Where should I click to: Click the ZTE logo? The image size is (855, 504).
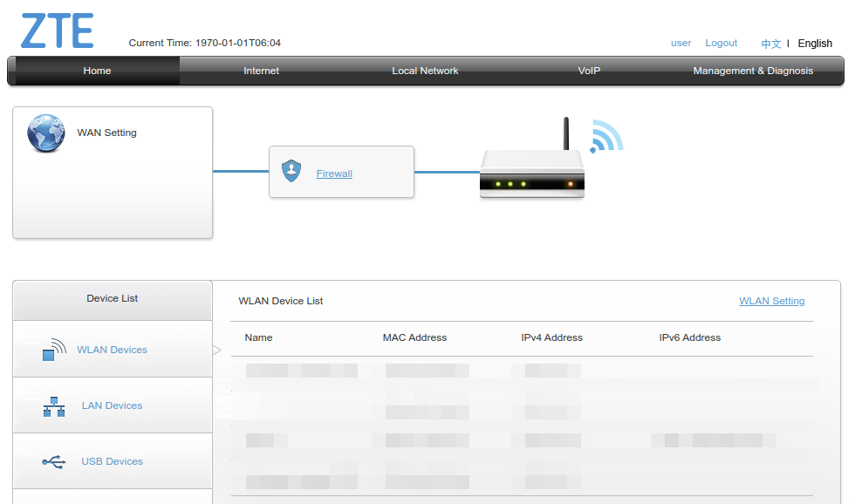coord(56,29)
